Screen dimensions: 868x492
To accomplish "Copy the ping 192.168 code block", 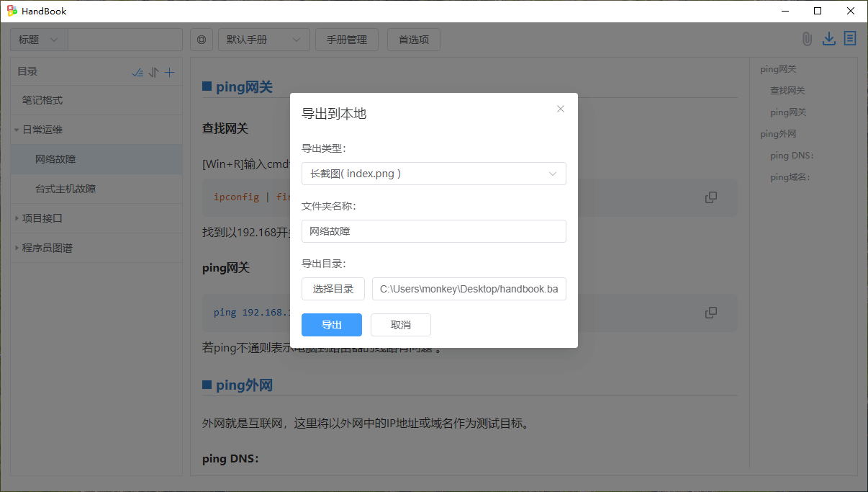I will pos(710,313).
